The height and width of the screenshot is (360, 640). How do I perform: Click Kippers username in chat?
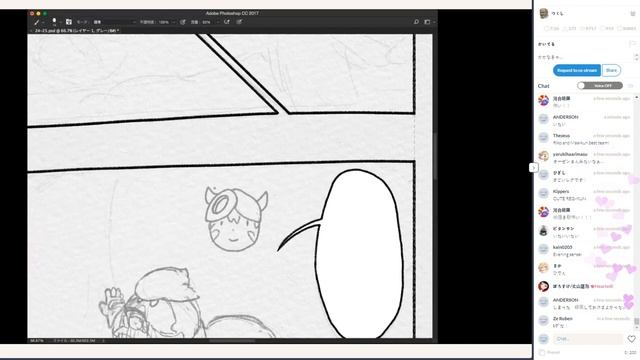click(561, 191)
